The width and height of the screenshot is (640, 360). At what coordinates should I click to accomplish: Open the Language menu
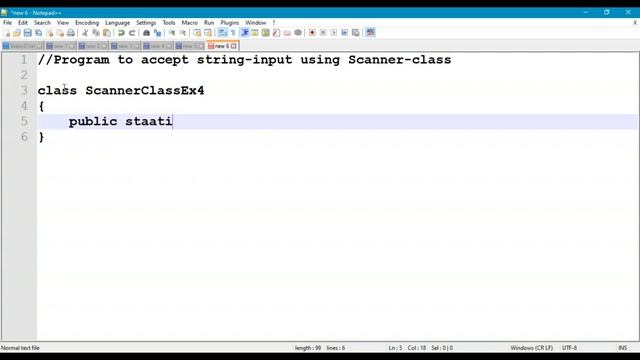click(117, 23)
